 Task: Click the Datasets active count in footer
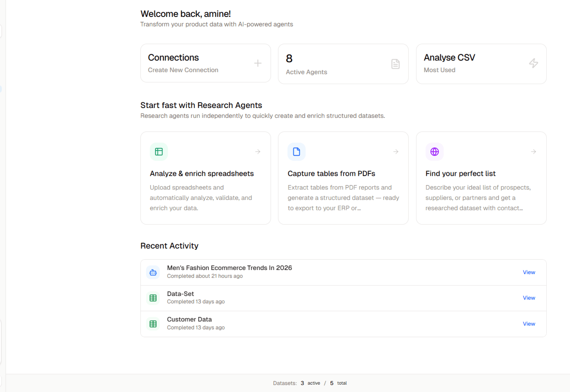[x=302, y=383]
